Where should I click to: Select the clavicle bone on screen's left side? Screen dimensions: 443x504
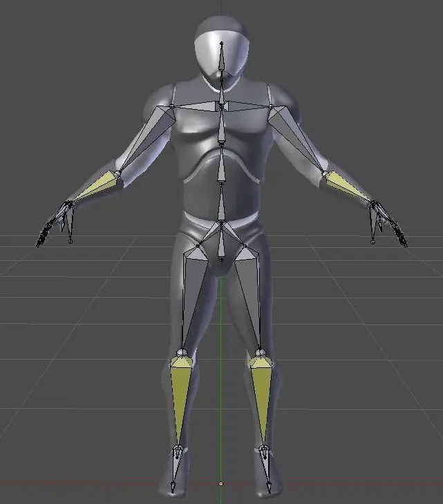[x=198, y=106]
